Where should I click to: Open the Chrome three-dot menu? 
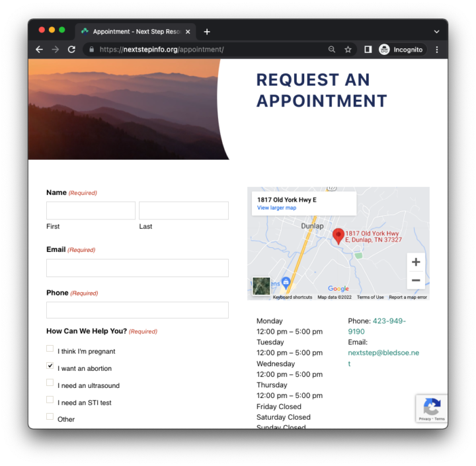click(437, 50)
